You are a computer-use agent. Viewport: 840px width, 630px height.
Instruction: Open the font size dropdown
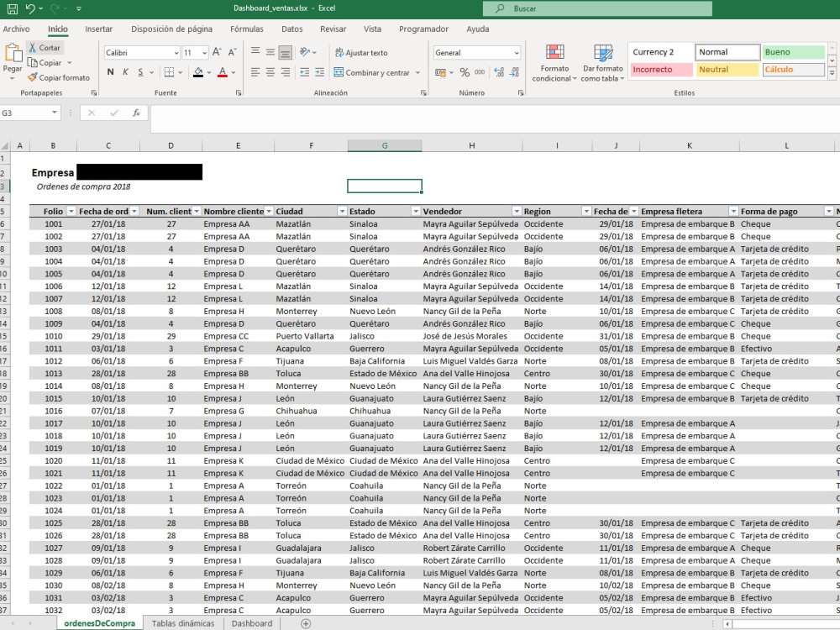pyautogui.click(x=204, y=52)
